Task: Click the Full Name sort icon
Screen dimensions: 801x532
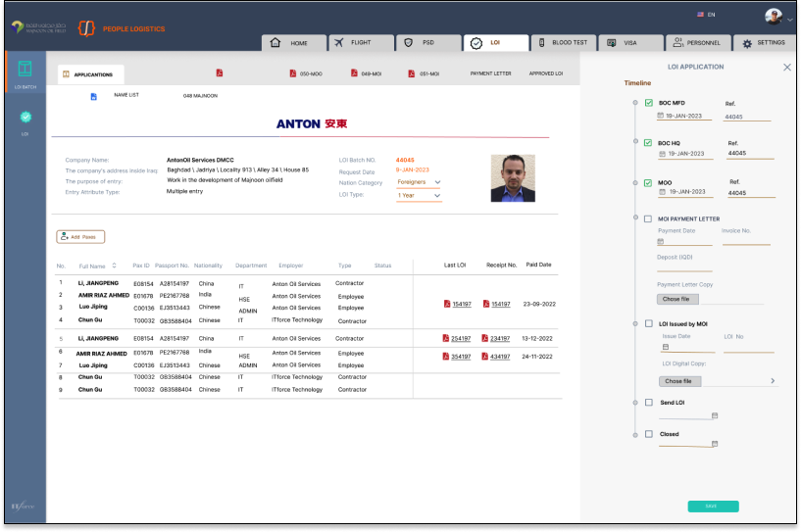Action: click(113, 265)
